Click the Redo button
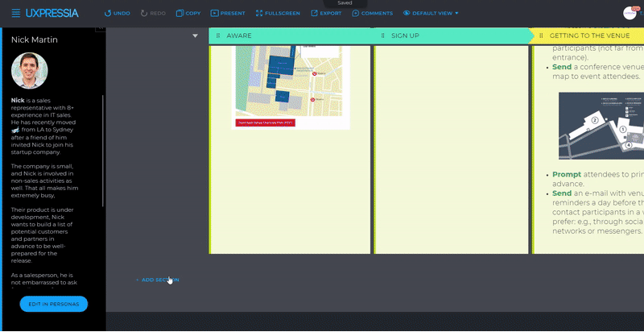The width and height of the screenshot is (644, 332). 153,13
